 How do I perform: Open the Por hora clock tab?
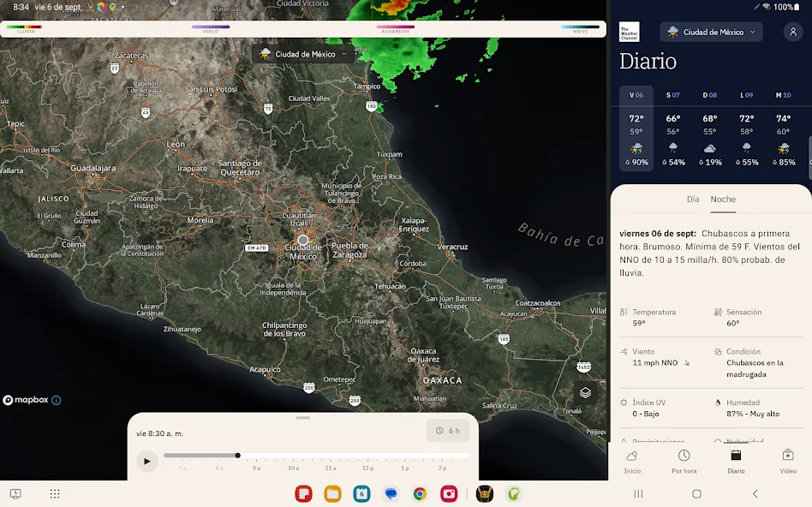pos(684,462)
